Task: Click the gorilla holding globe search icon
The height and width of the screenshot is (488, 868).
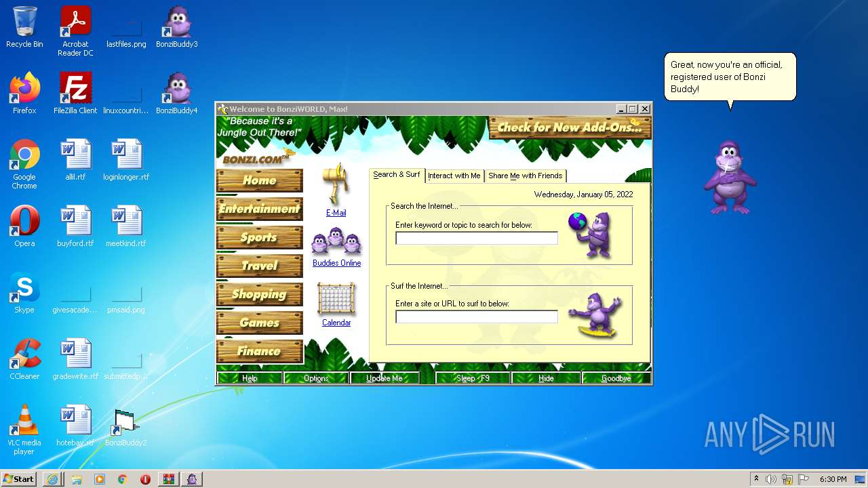Action: [x=591, y=235]
